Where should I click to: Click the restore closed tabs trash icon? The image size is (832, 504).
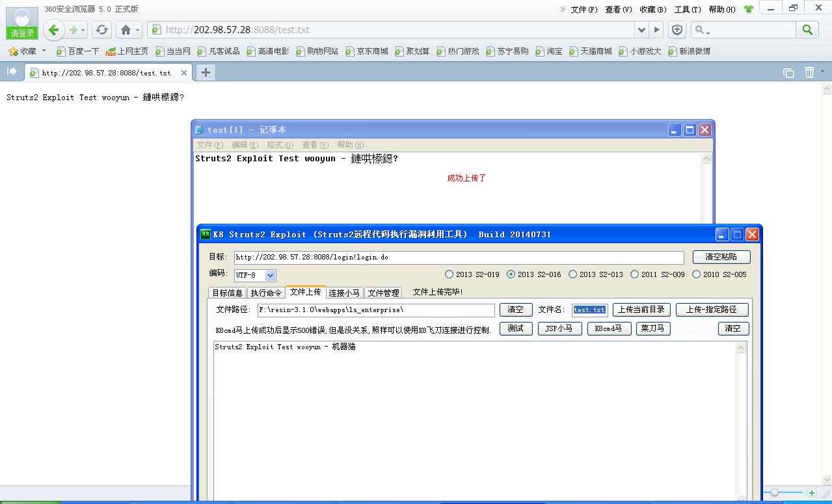click(809, 72)
